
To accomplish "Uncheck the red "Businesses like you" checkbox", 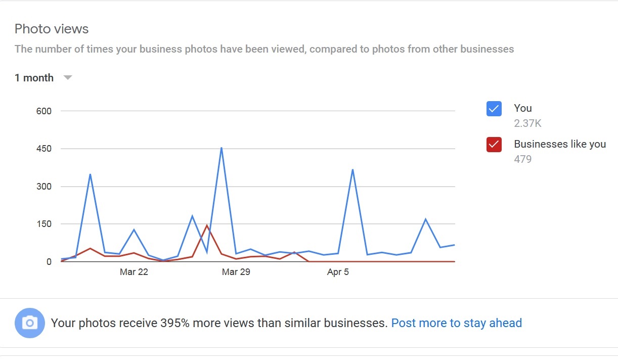I will click(494, 145).
